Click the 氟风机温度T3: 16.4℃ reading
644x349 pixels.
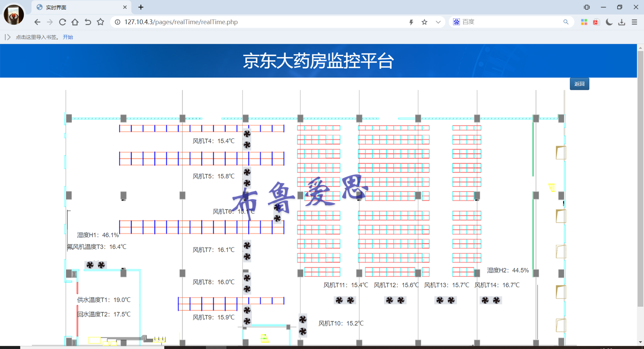97,247
